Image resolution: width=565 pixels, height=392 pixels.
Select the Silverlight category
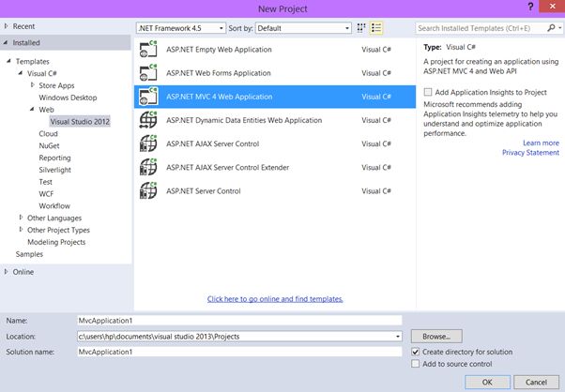tap(54, 170)
